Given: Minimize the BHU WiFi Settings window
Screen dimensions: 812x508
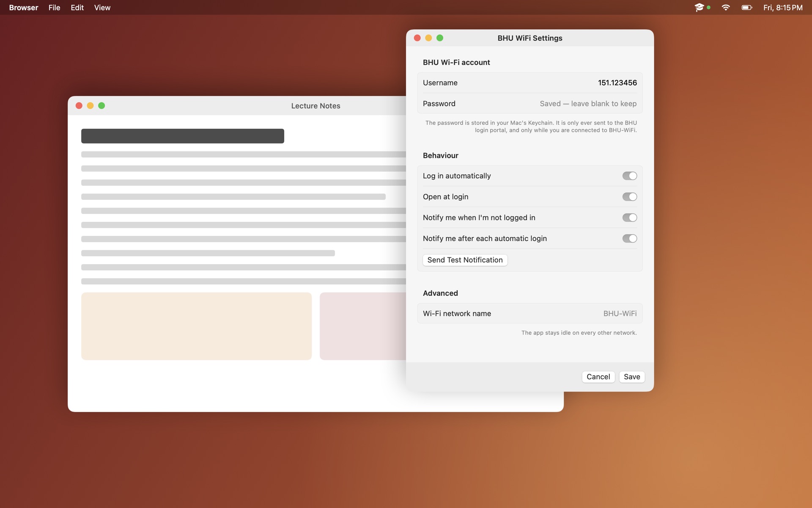Looking at the screenshot, I should point(428,38).
